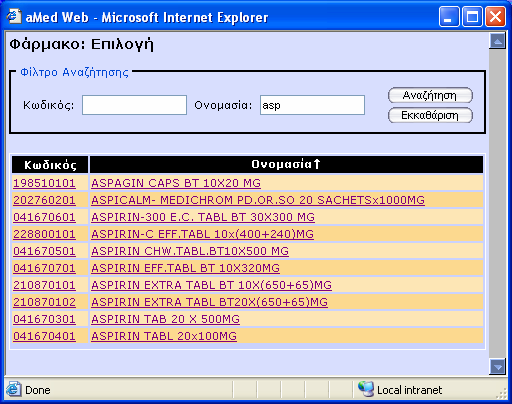This screenshot has height=404, width=512.
Task: Select ASPIRIN-C EFF.TABL 10x(400+240)MG
Action: [x=202, y=234]
